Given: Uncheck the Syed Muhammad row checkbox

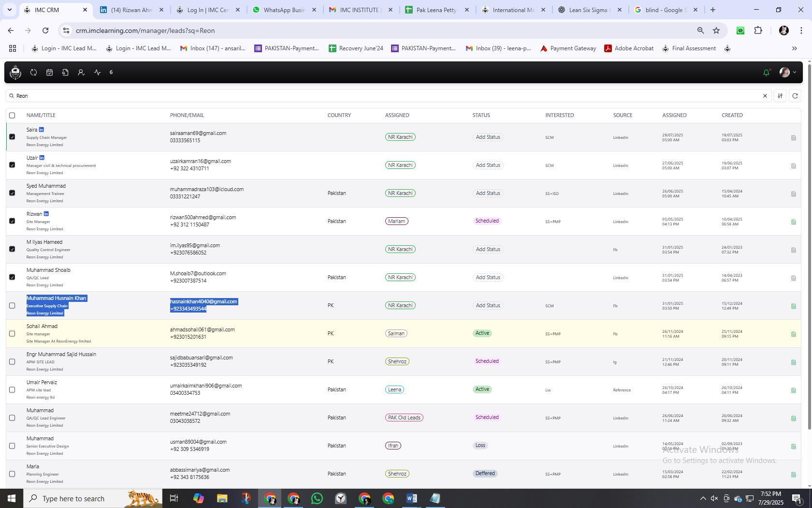Looking at the screenshot, I should click(x=12, y=193).
